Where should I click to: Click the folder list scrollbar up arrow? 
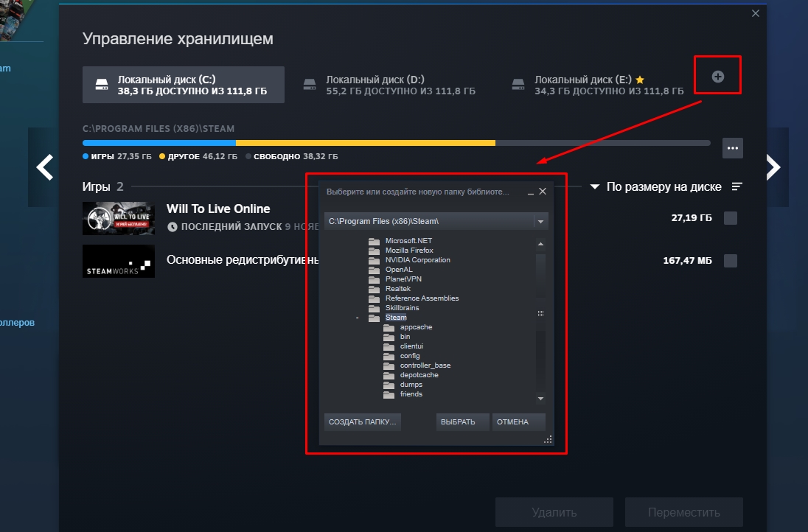(x=540, y=244)
